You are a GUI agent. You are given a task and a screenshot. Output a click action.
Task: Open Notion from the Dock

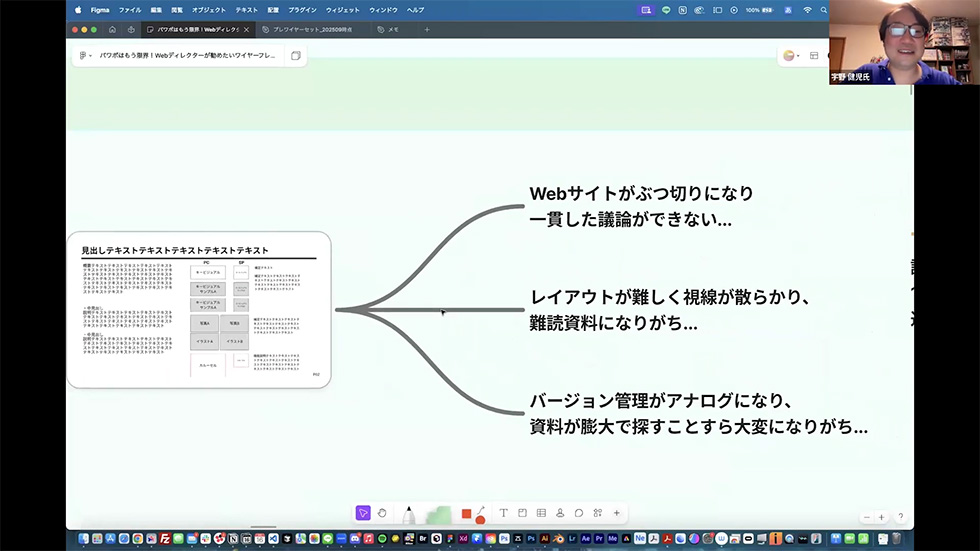(232, 539)
